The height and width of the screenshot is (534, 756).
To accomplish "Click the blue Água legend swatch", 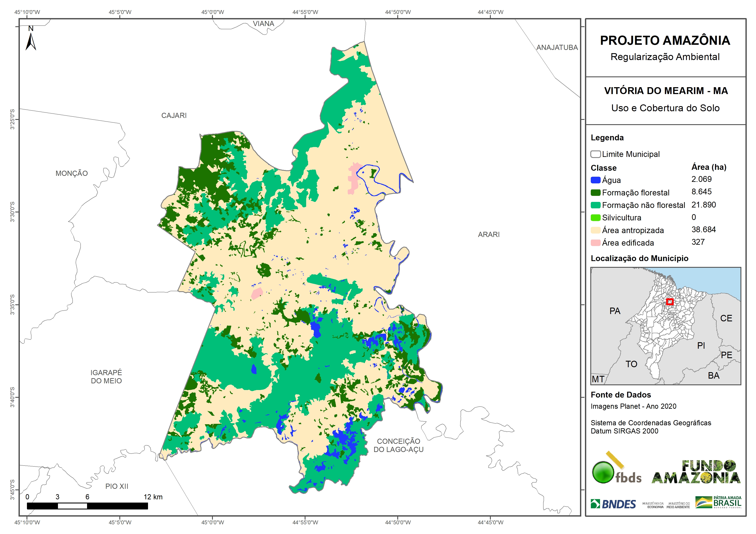I will (595, 180).
